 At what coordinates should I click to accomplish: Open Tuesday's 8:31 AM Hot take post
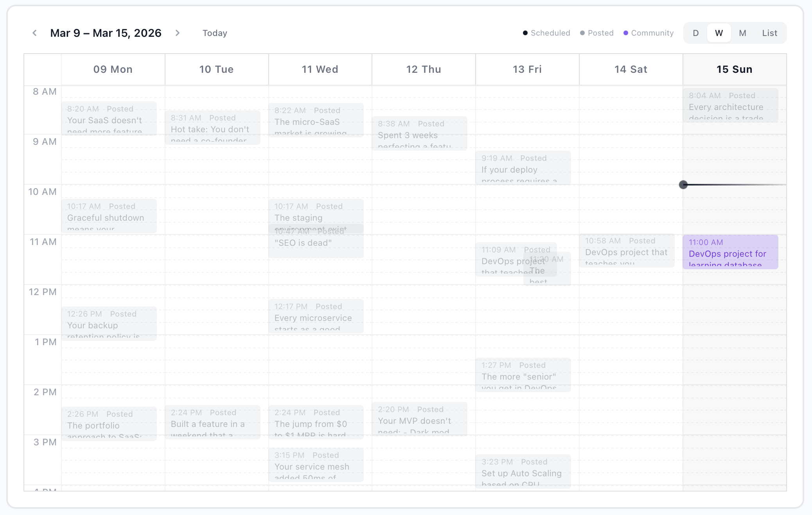coord(212,128)
